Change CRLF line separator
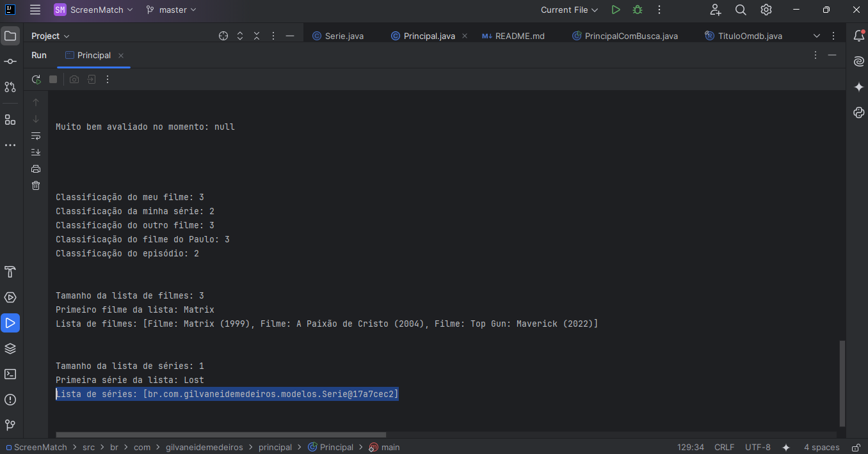 click(725, 447)
